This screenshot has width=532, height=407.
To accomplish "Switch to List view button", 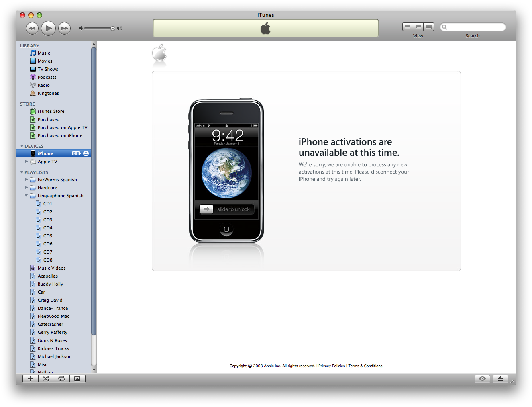I will coord(408,27).
